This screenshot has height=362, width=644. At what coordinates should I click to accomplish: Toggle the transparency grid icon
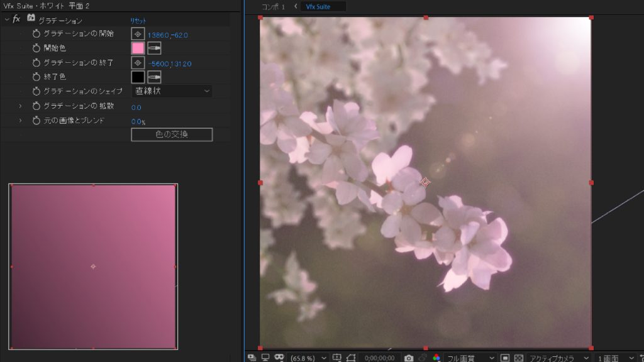pos(519,358)
